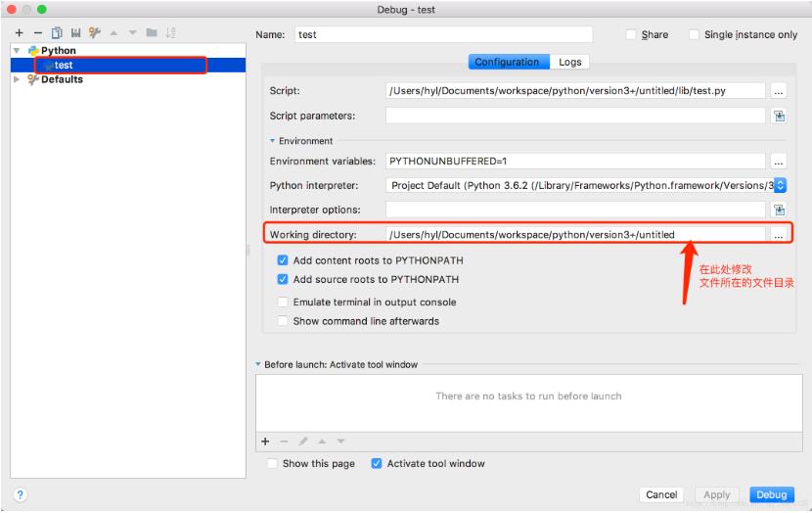
Task: Copy the selected configuration
Action: click(x=57, y=33)
